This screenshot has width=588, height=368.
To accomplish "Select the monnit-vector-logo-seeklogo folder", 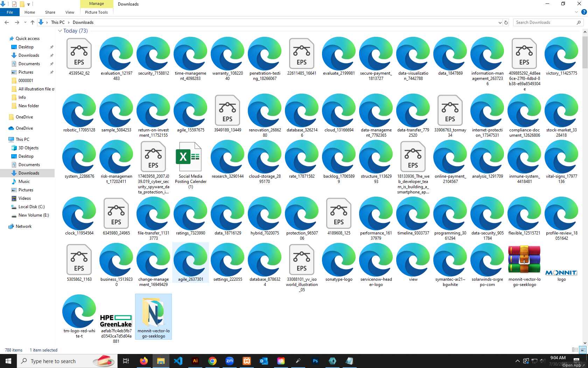I will click(x=153, y=317).
